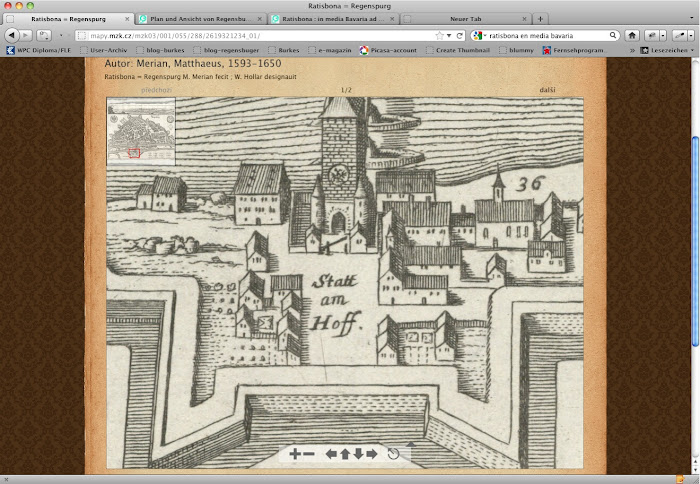This screenshot has height=484, width=700.
Task: Go to the home page via house icon
Action: (x=632, y=35)
